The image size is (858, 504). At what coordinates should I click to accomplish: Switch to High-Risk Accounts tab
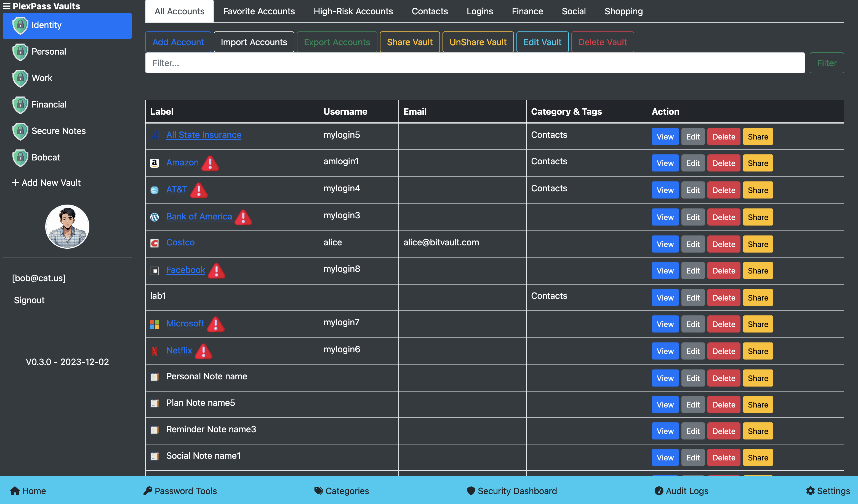(353, 11)
